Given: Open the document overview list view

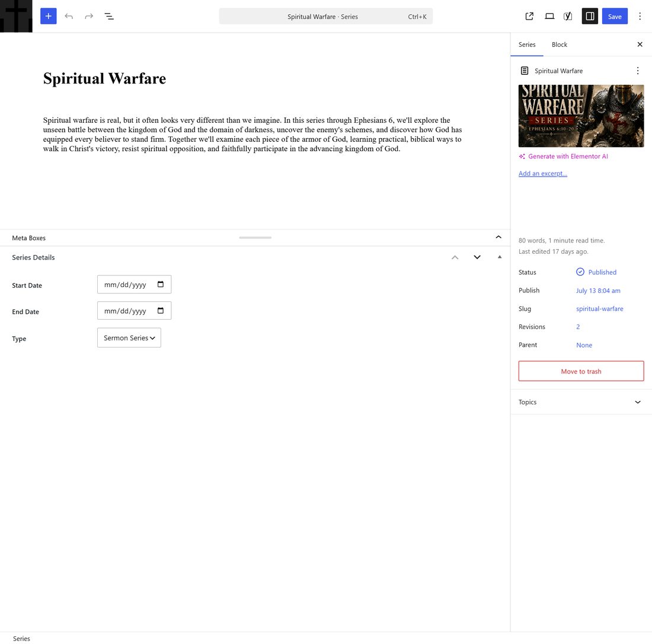Looking at the screenshot, I should tap(109, 16).
